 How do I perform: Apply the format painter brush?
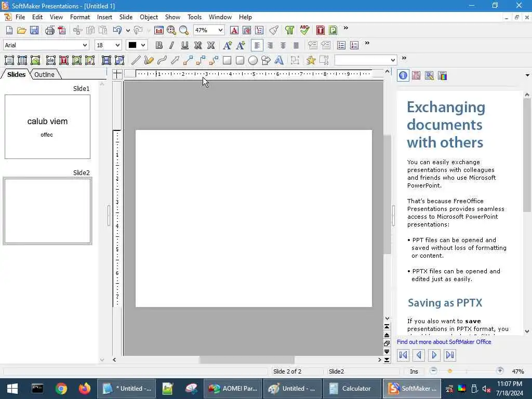pyautogui.click(x=274, y=30)
